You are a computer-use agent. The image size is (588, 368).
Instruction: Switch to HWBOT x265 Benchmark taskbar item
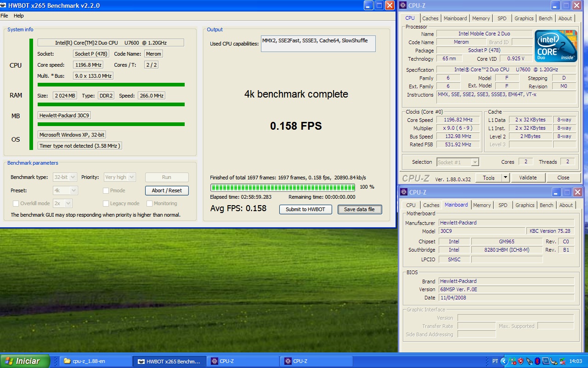[x=169, y=361]
